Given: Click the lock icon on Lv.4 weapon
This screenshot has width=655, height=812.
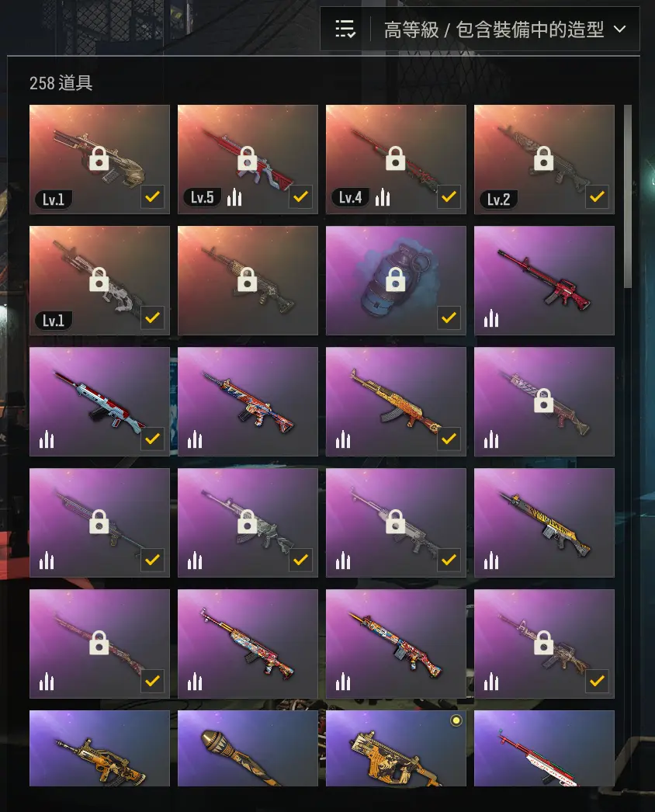Looking at the screenshot, I should 396,158.
